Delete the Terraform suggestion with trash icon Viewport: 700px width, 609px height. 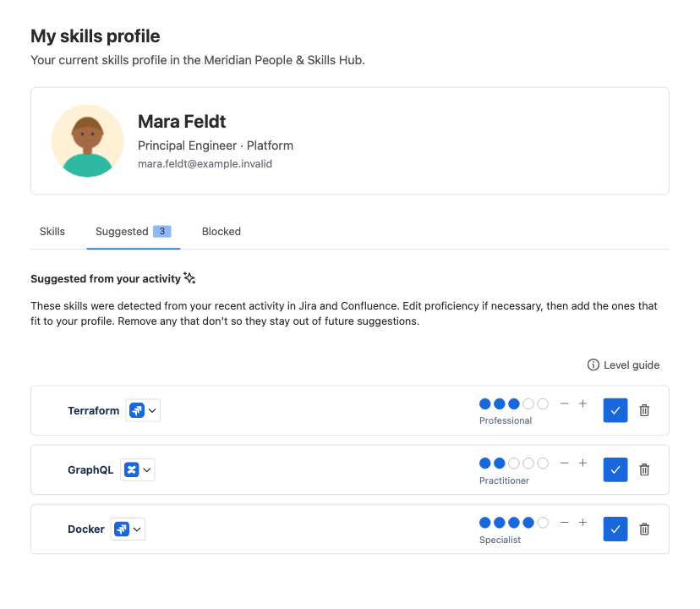[644, 410]
